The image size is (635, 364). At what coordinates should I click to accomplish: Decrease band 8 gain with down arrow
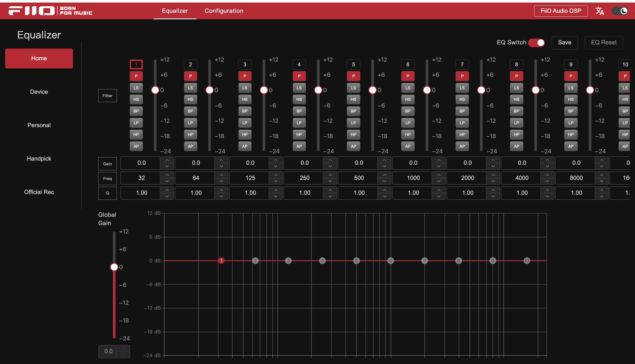coord(547,166)
